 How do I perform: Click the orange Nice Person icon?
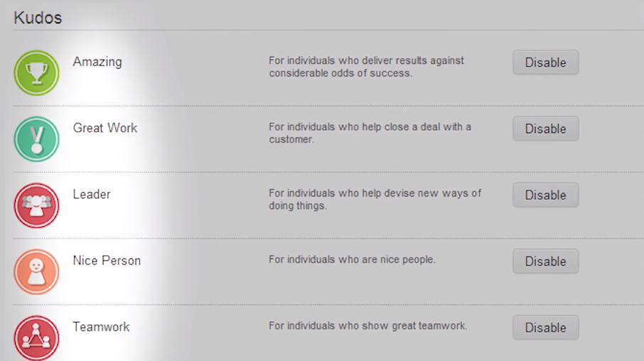36,272
